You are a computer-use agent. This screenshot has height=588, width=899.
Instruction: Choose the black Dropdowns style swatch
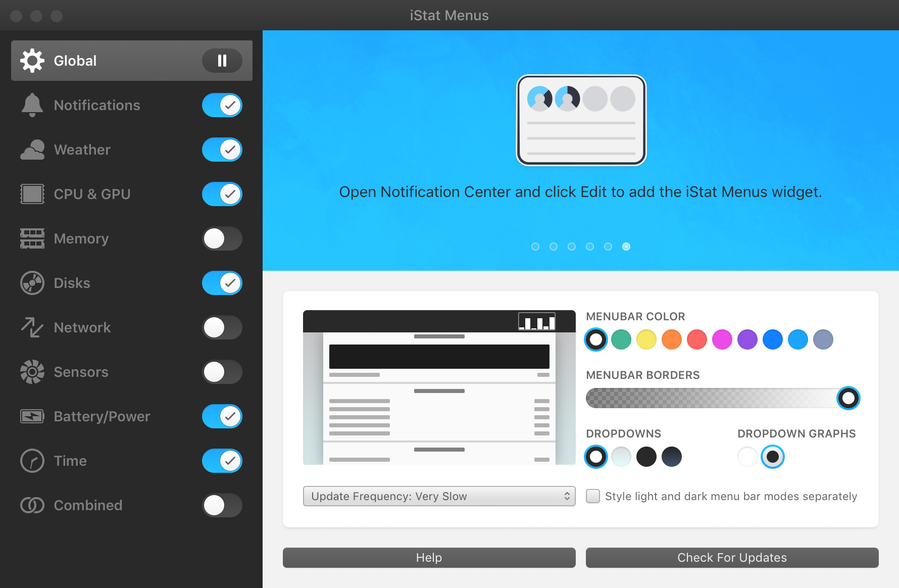[646, 457]
